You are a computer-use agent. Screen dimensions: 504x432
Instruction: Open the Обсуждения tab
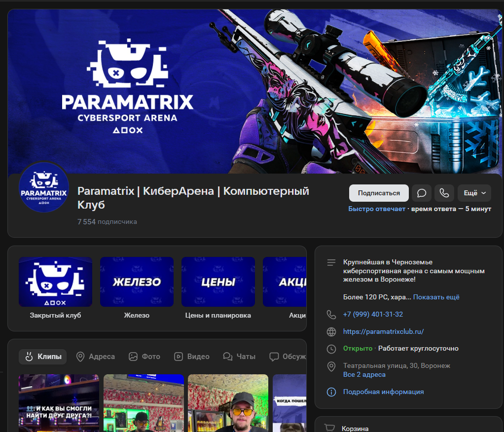[x=288, y=357]
